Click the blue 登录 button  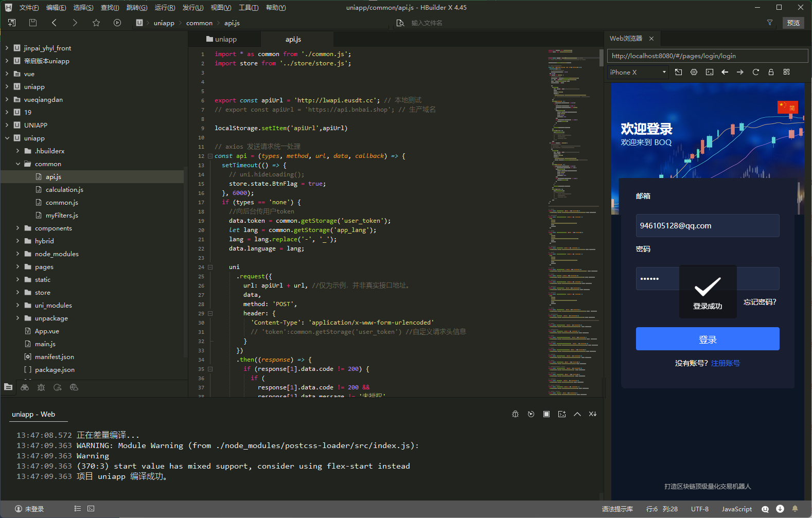pyautogui.click(x=707, y=339)
